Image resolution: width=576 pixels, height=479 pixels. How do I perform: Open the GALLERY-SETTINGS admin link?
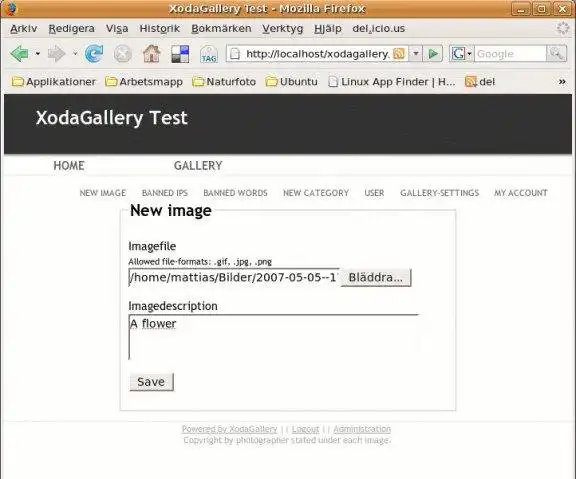pos(440,193)
